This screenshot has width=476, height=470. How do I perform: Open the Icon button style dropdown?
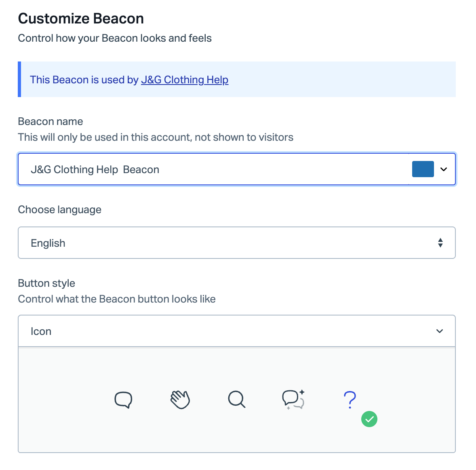pos(237,331)
